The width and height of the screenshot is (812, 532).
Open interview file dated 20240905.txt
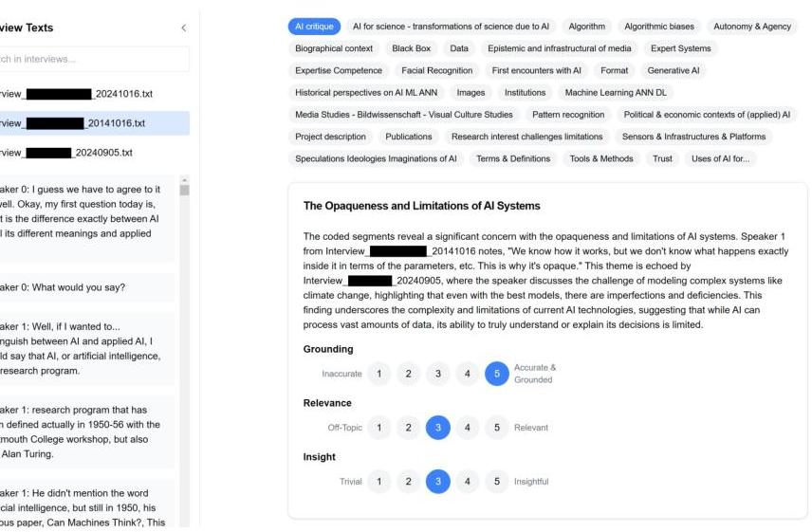point(95,153)
